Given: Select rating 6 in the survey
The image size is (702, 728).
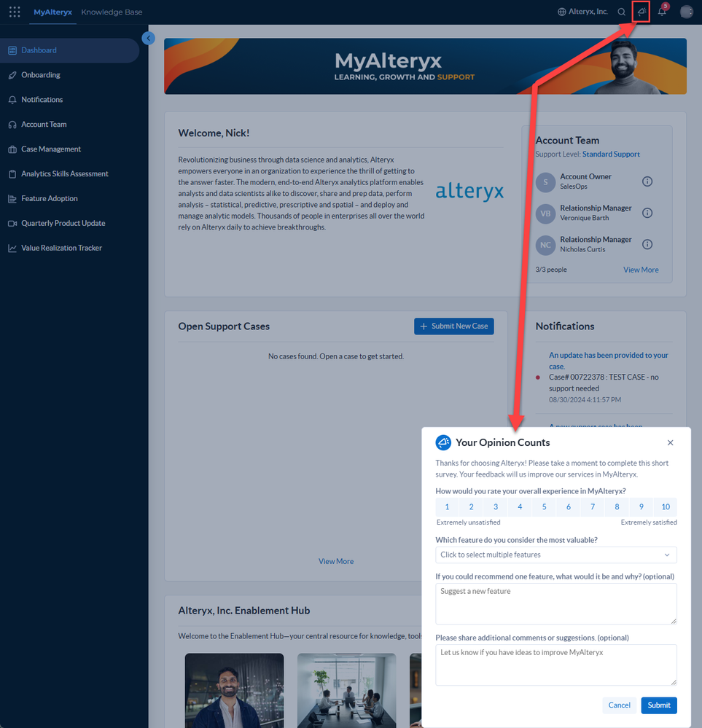Looking at the screenshot, I should [x=568, y=506].
